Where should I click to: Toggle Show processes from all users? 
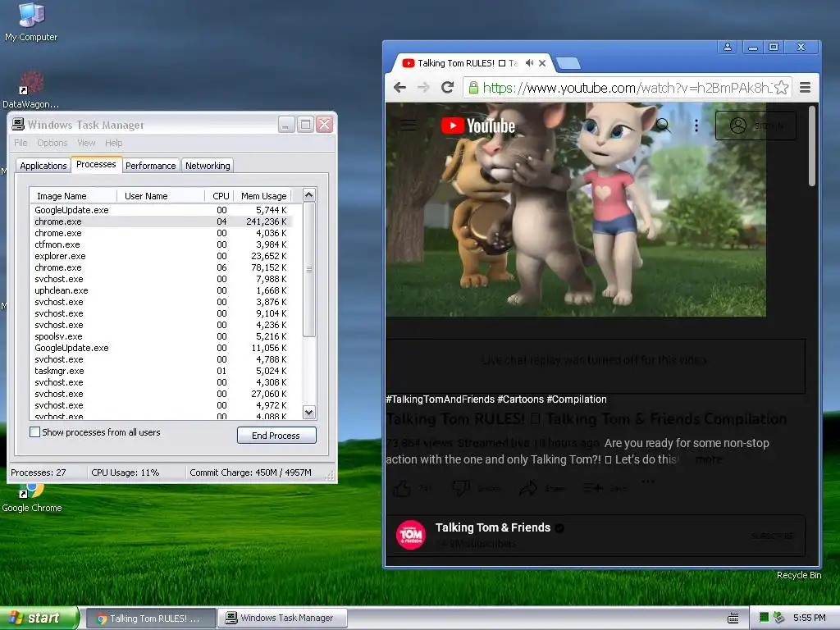coord(34,432)
